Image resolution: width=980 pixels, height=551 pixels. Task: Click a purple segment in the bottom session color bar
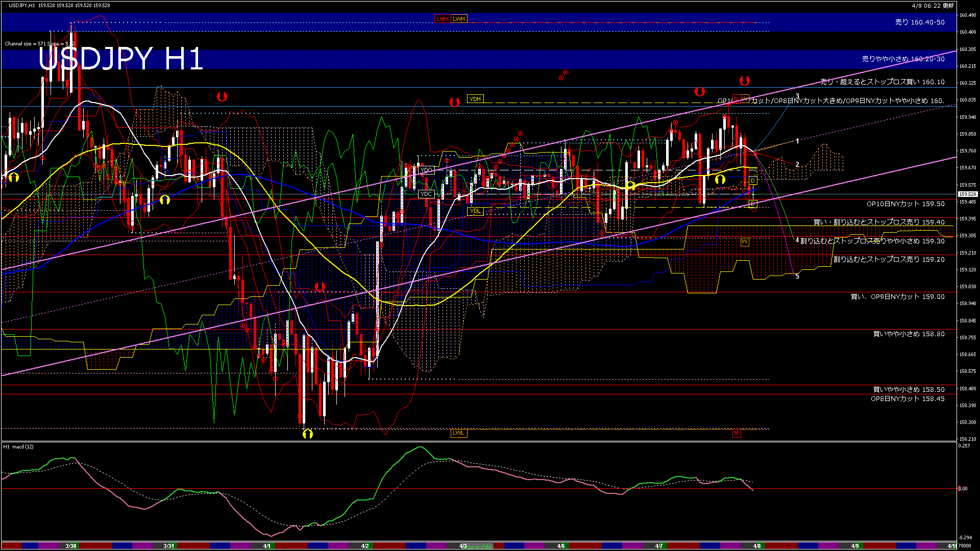pos(48,545)
